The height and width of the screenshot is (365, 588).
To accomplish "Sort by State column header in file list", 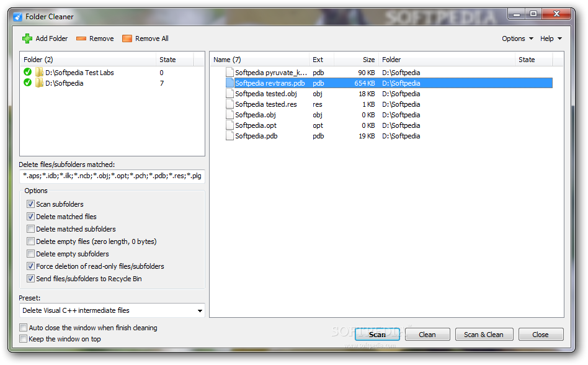I will (533, 60).
